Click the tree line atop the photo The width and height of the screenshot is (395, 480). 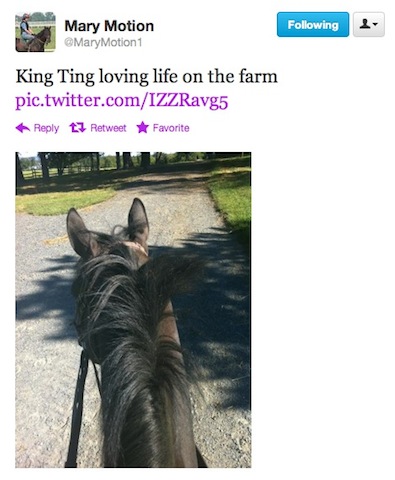(x=133, y=162)
